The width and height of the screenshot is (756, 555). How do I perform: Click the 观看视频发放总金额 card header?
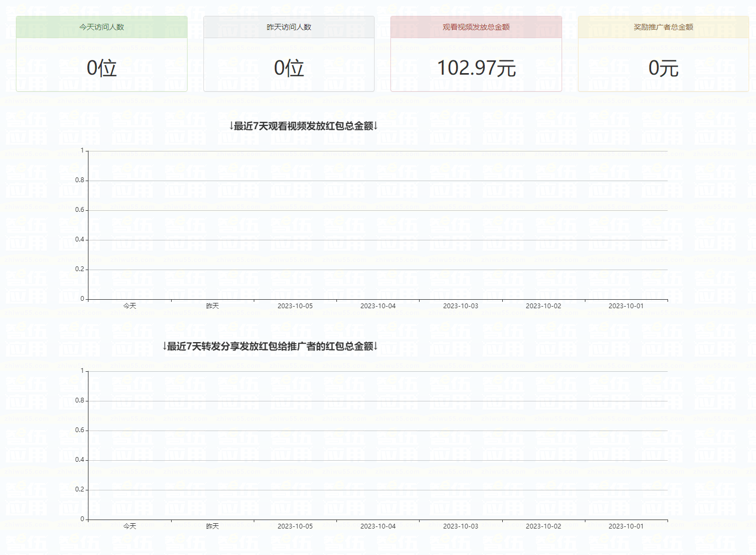476,27
